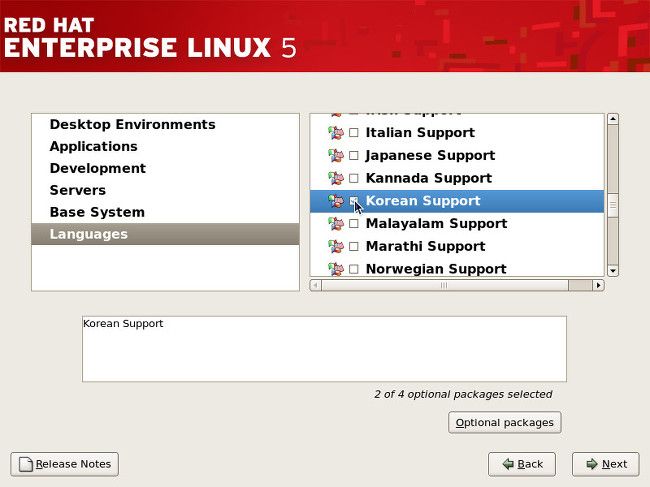
Task: Enable the Norwegian Support checkbox
Action: coord(354,269)
